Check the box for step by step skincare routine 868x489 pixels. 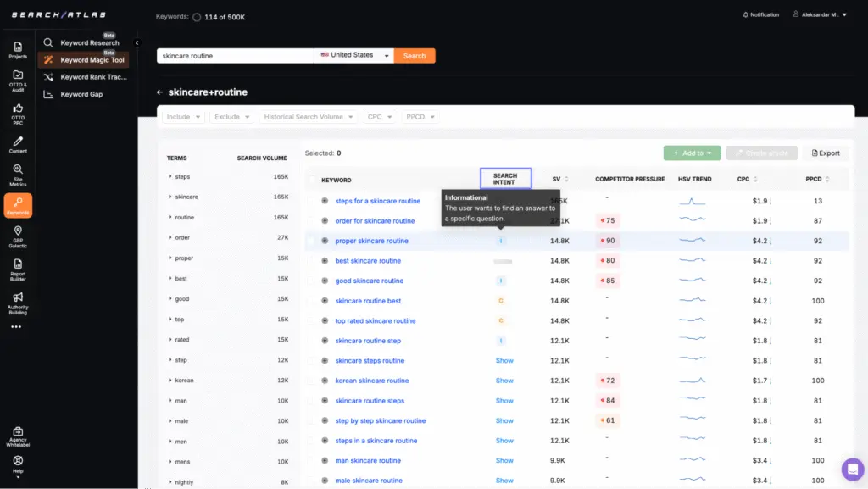pos(311,420)
